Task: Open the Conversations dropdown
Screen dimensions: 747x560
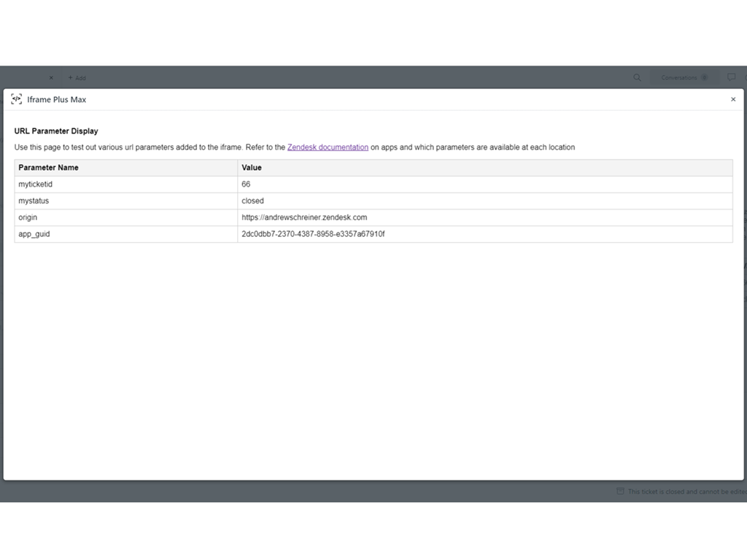Action: 684,77
